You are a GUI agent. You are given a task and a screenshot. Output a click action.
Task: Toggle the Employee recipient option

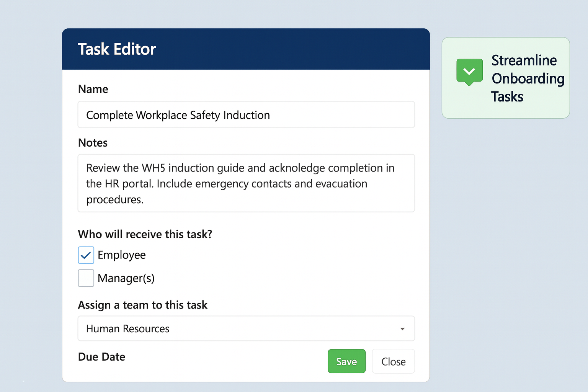[x=86, y=255]
